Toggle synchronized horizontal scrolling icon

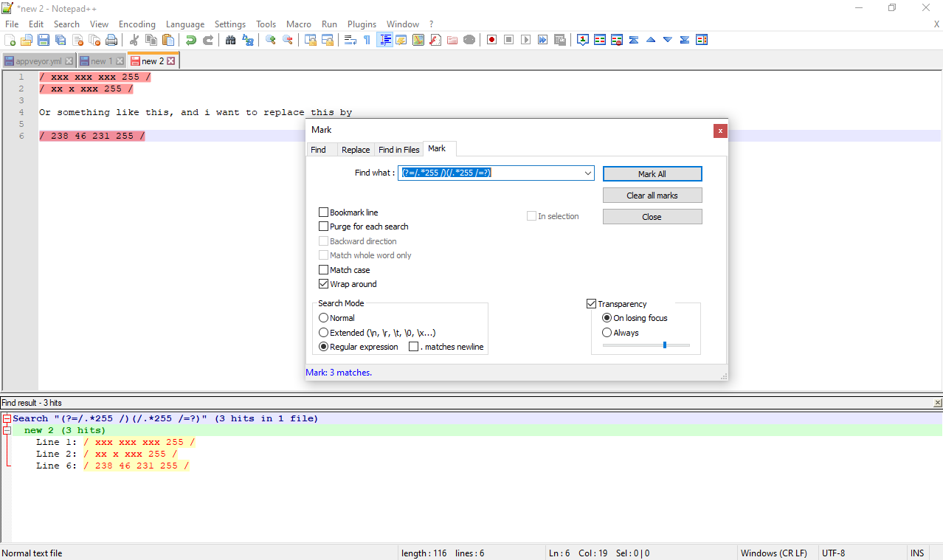tap(328, 40)
